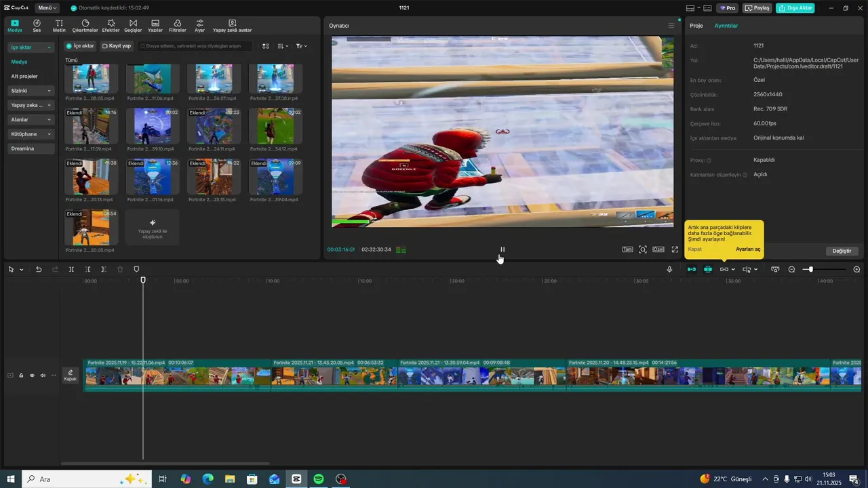Screen dimensions: 868x488
Task: Open the Çıkartmalar stickers tab
Action: (85, 26)
